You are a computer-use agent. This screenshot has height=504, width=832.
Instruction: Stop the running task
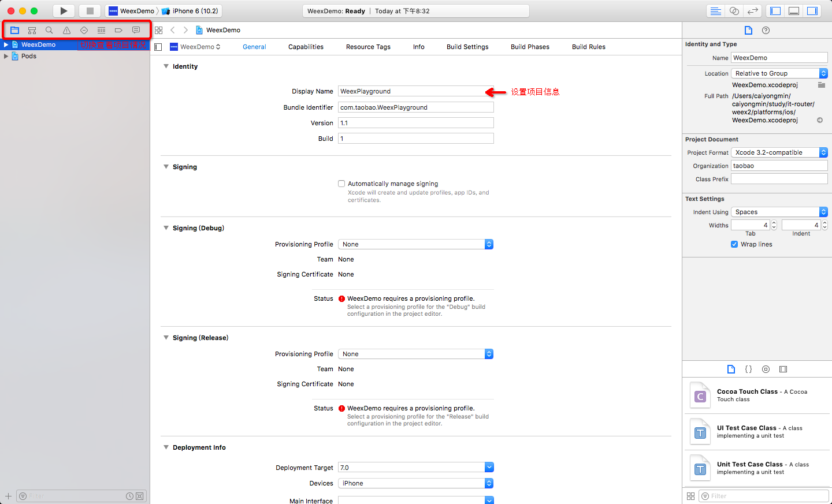pos(90,11)
